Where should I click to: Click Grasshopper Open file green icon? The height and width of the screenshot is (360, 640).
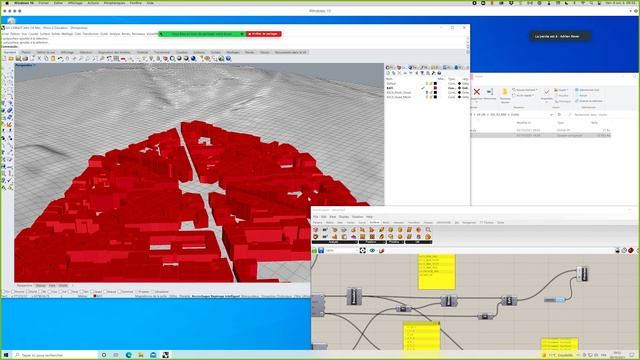314,250
